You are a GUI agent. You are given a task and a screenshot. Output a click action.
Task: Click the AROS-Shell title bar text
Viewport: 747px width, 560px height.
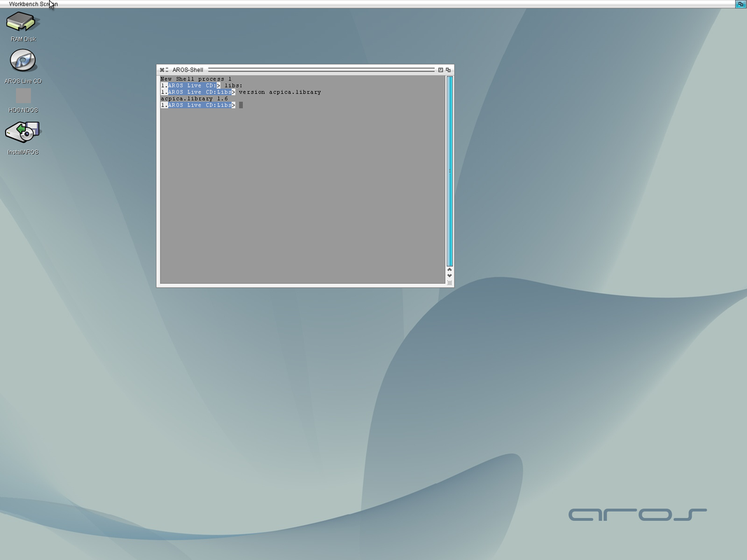pos(188,70)
